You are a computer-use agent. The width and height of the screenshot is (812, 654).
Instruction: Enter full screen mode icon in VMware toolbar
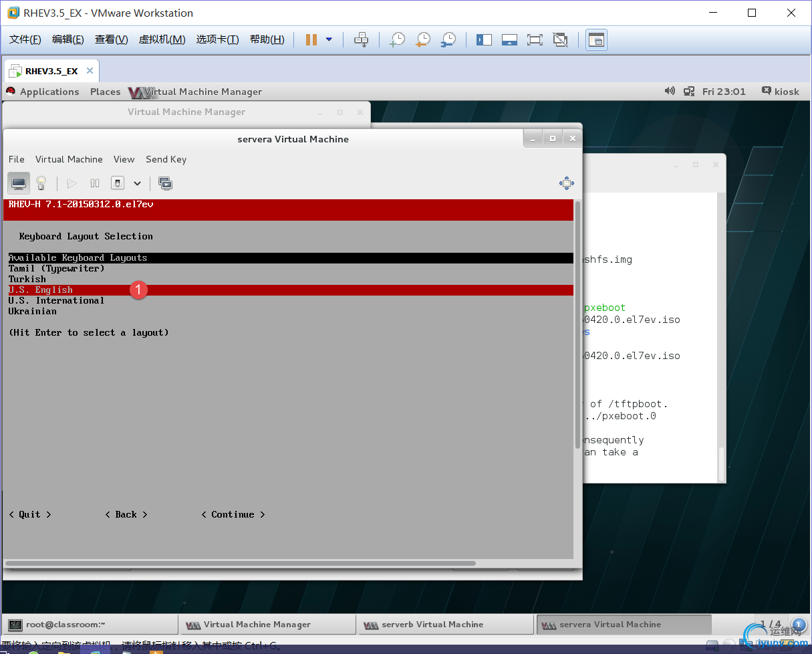tap(535, 40)
